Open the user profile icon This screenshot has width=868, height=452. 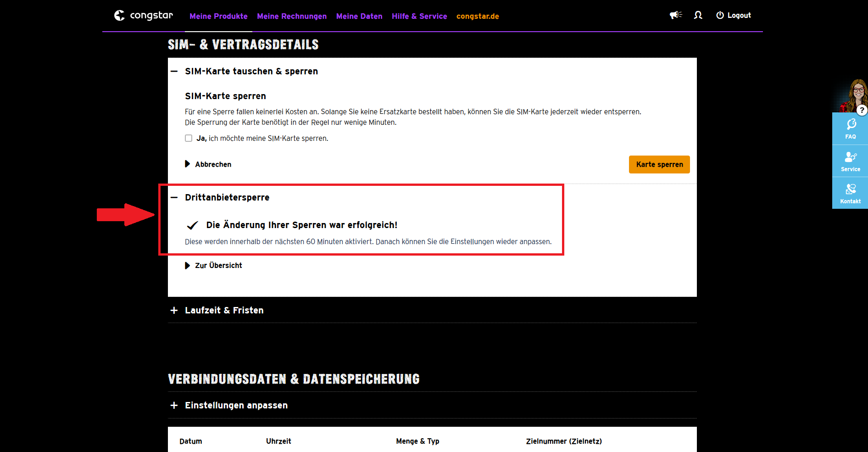tap(698, 15)
